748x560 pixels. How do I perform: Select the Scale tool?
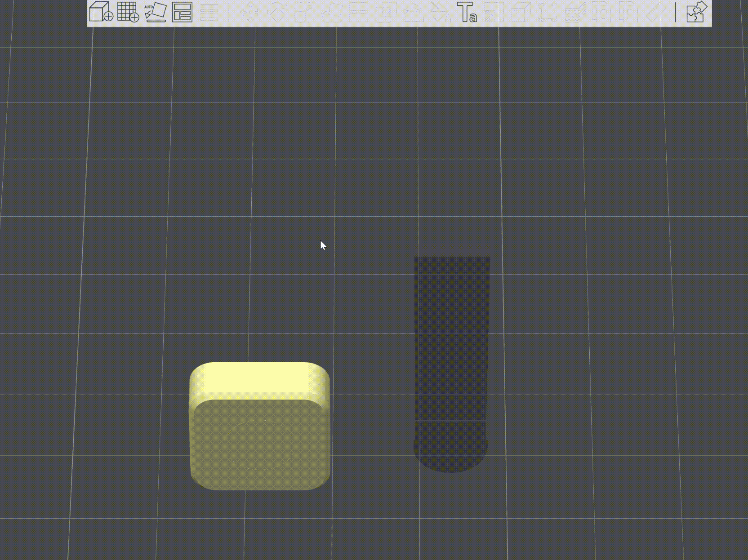pos(304,12)
